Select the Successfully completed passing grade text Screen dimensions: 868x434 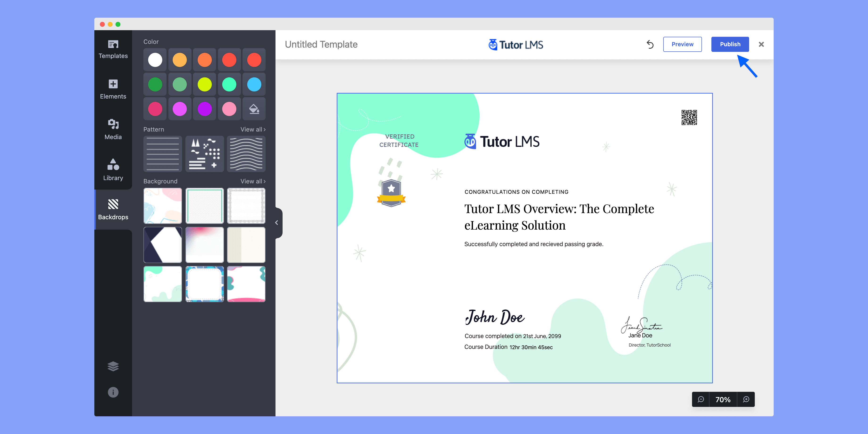pos(534,244)
